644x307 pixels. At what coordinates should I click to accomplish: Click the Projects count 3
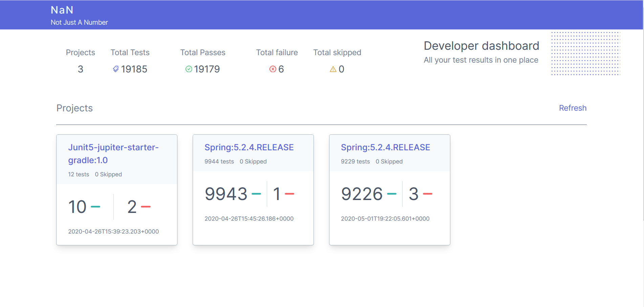[81, 69]
